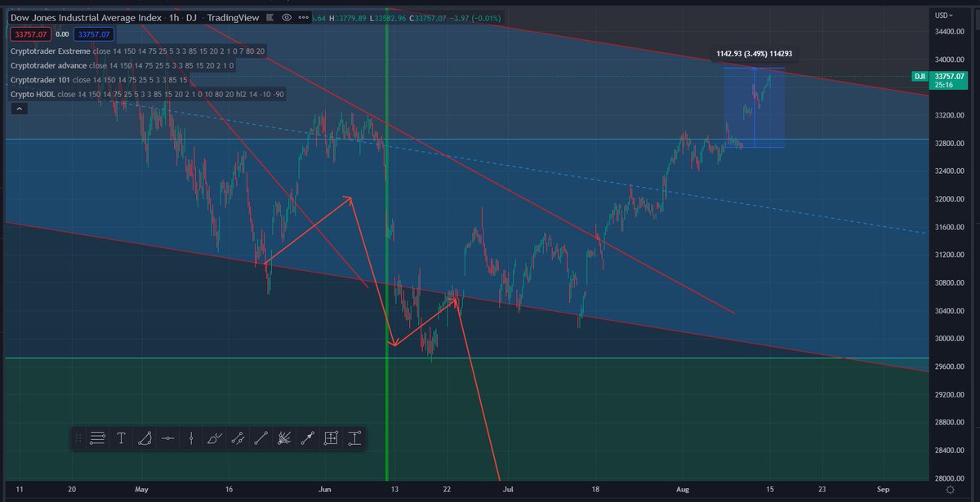The width and height of the screenshot is (980, 502).
Task: Click the Sep label on time axis
Action: coord(882,489)
